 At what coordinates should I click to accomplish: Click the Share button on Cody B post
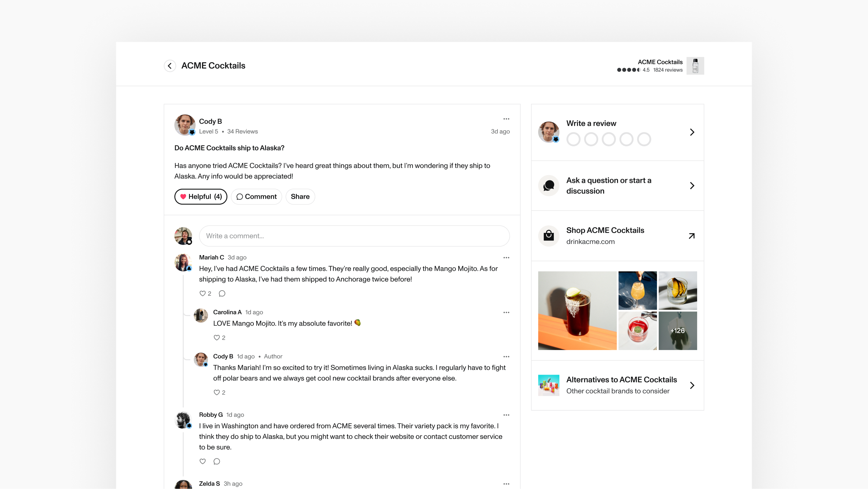pos(300,196)
